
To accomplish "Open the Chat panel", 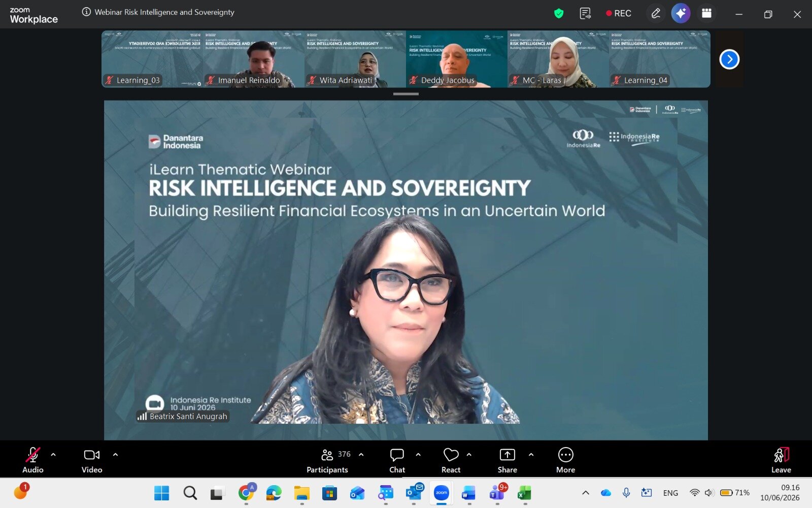I will tap(397, 461).
